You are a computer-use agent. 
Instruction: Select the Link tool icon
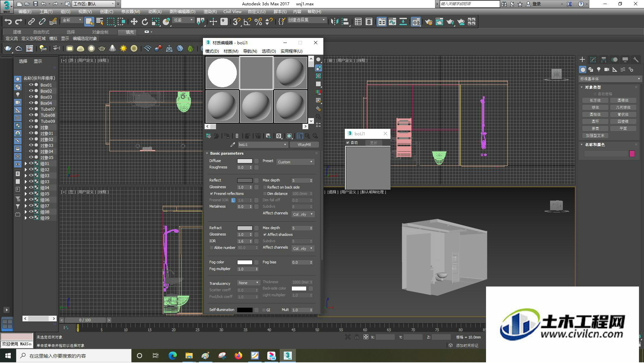pyautogui.click(x=31, y=22)
